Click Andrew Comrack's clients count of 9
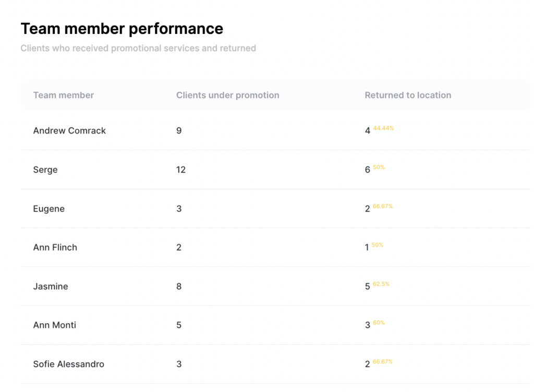 click(179, 131)
